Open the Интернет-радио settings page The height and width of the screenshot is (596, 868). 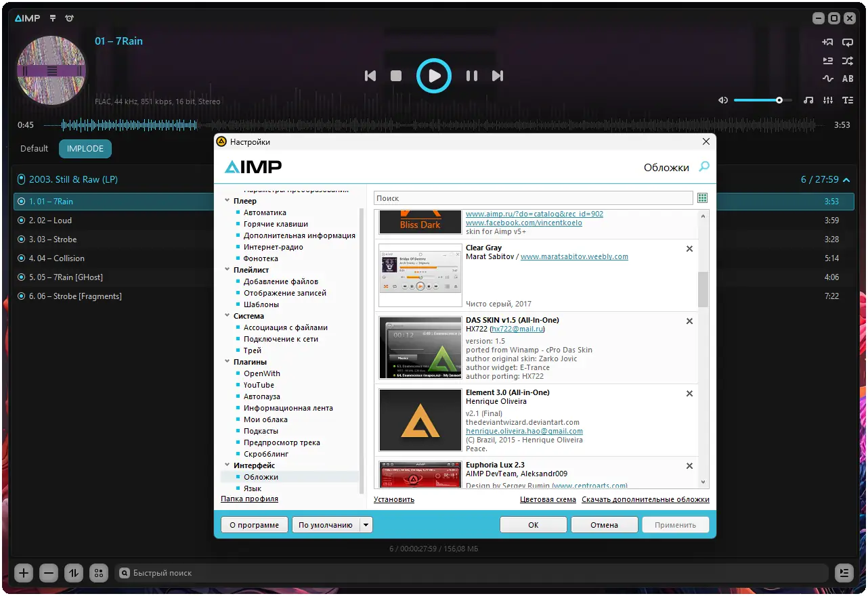[x=274, y=247]
